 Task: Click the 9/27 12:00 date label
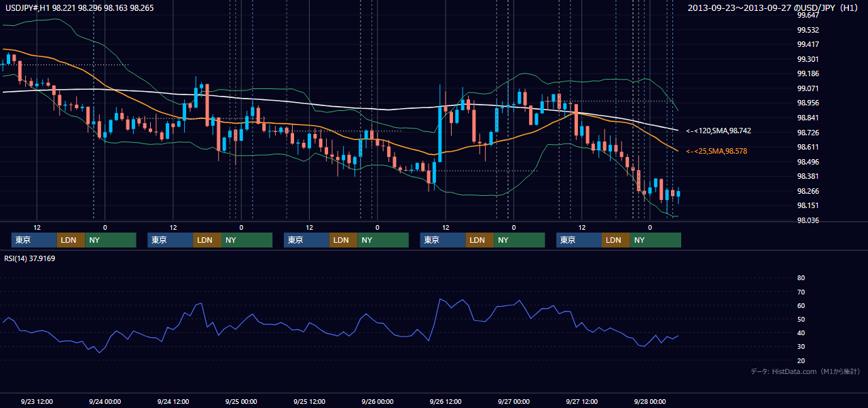[582, 401]
